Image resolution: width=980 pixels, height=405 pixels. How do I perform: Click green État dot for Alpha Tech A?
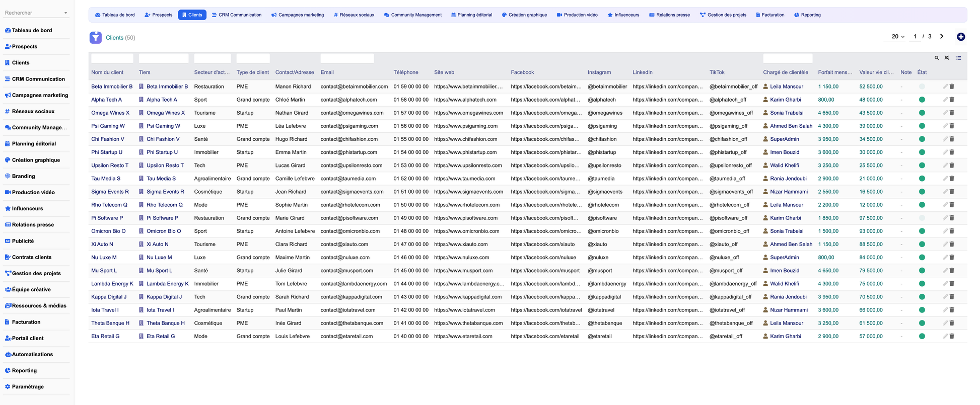[x=922, y=100]
